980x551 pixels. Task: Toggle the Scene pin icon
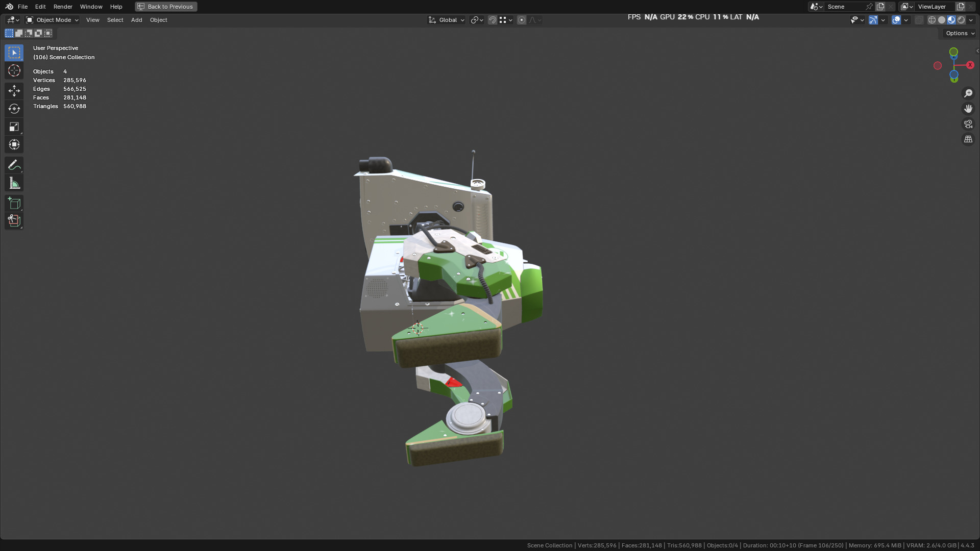tap(869, 7)
